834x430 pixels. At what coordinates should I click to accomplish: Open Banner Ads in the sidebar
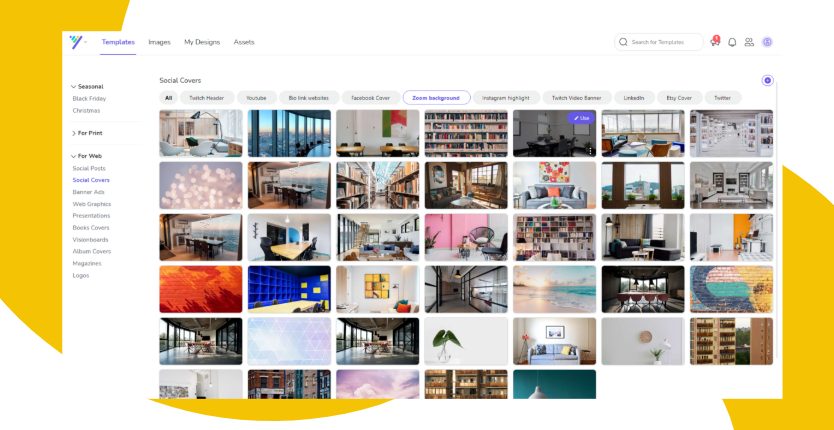click(x=88, y=192)
